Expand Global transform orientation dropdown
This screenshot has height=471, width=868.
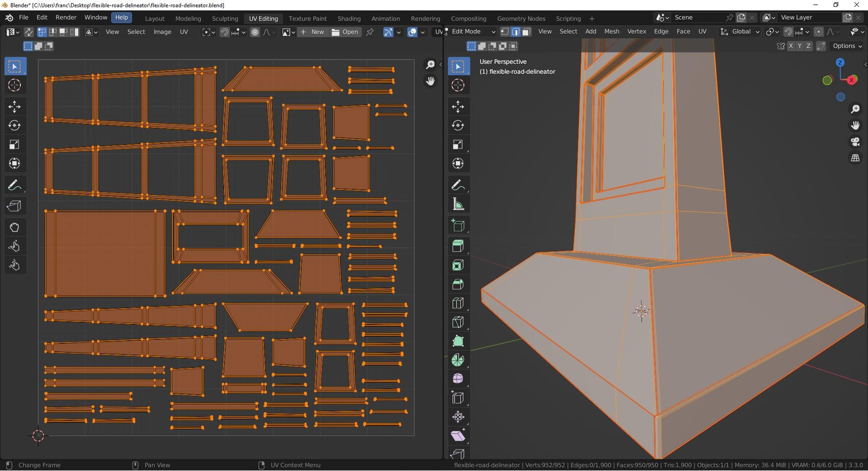740,32
